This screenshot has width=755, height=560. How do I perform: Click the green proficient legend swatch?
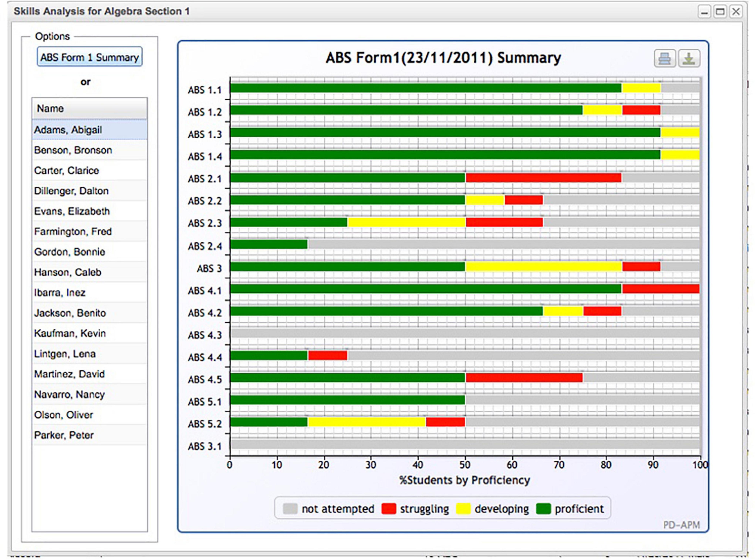coord(543,508)
